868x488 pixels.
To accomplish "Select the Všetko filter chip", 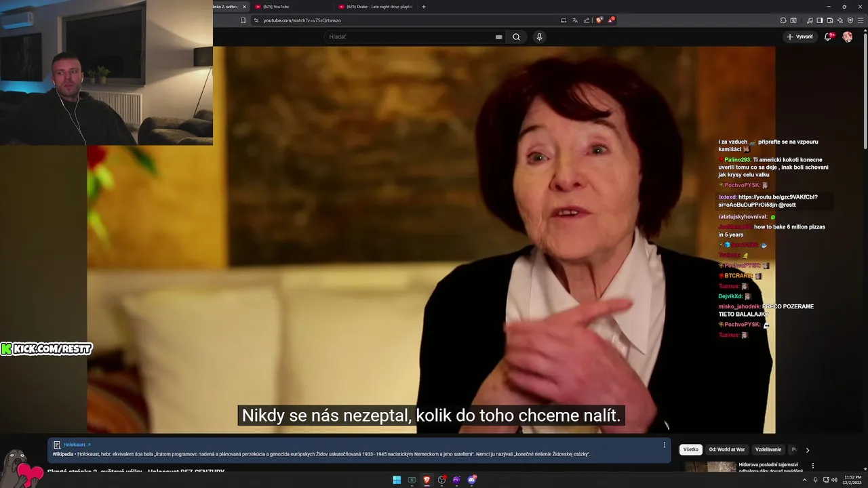I will pos(690,449).
